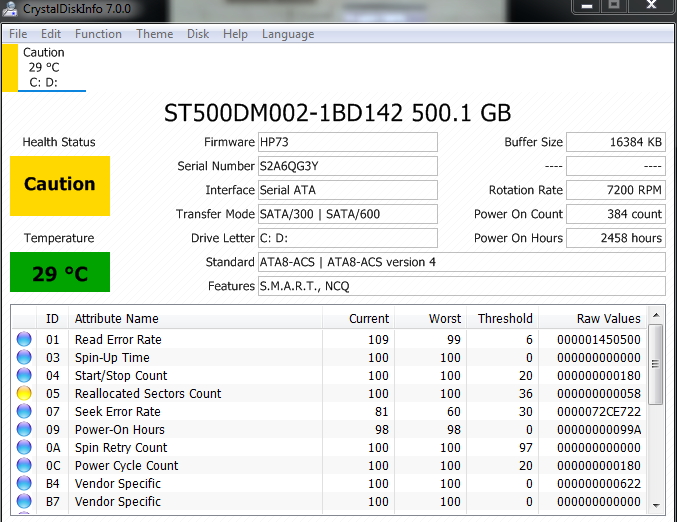Click the ID column header
Screen dimensions: 677x522
(x=52, y=319)
